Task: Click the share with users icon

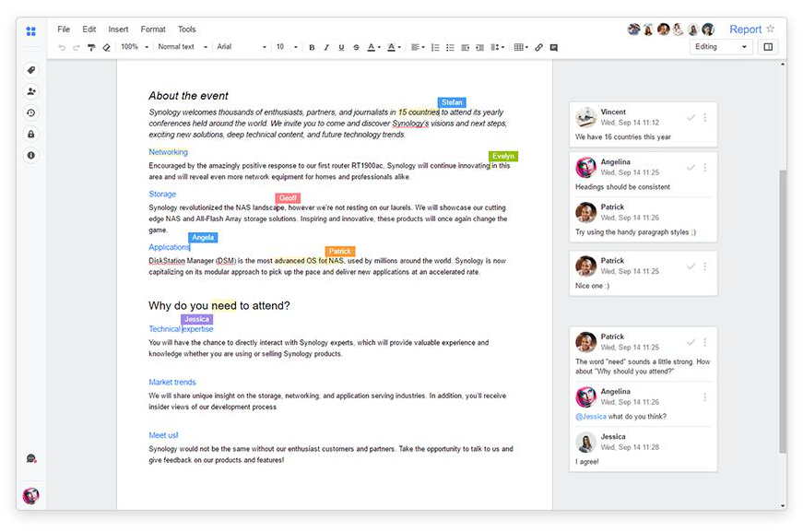Action: (x=31, y=91)
